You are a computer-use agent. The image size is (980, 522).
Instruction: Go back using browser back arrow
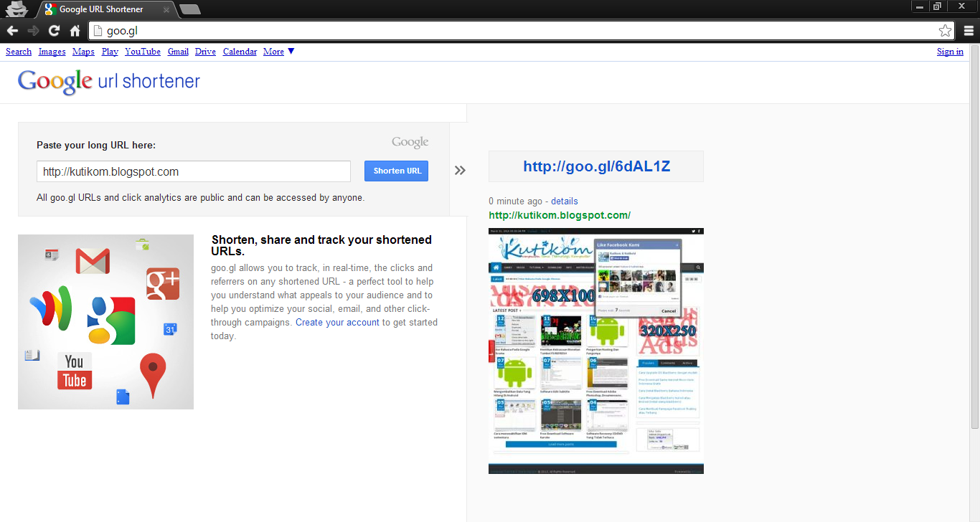12,30
